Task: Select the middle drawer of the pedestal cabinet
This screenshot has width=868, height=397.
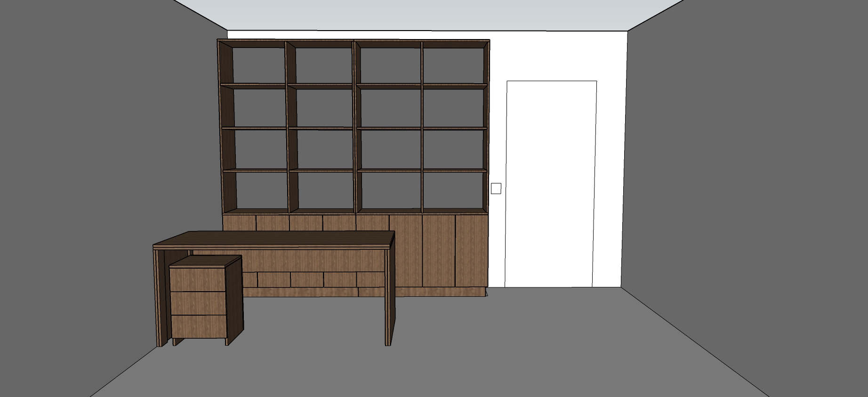Action: 197,303
